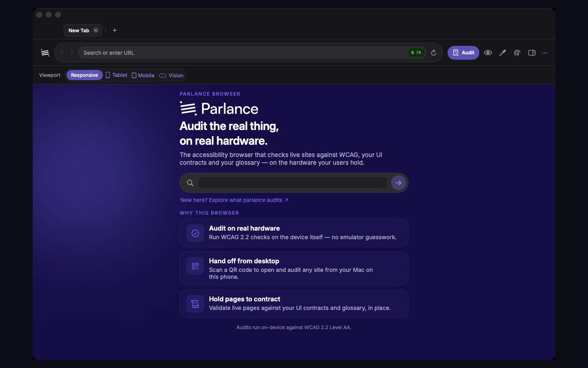Click the Parlance logo on the page

219,108
